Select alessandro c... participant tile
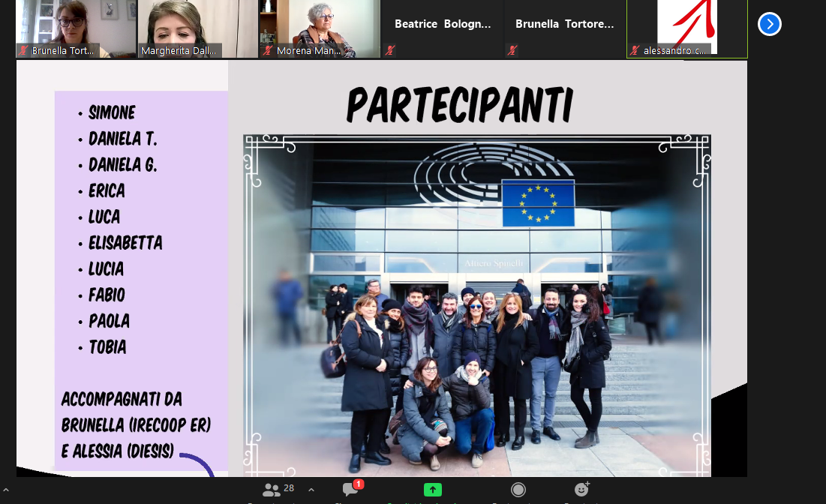Image resolution: width=826 pixels, height=504 pixels. [687, 29]
